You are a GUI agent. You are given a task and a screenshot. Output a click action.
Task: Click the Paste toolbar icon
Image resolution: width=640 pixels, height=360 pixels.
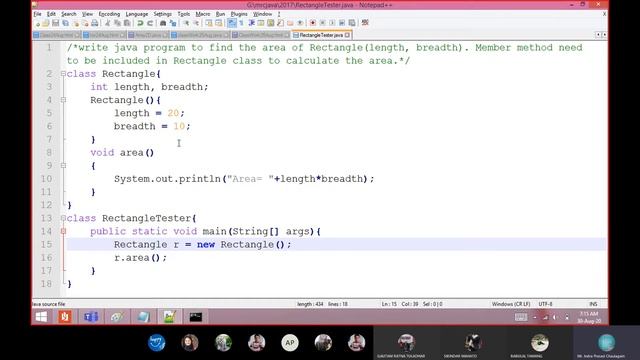127,23
